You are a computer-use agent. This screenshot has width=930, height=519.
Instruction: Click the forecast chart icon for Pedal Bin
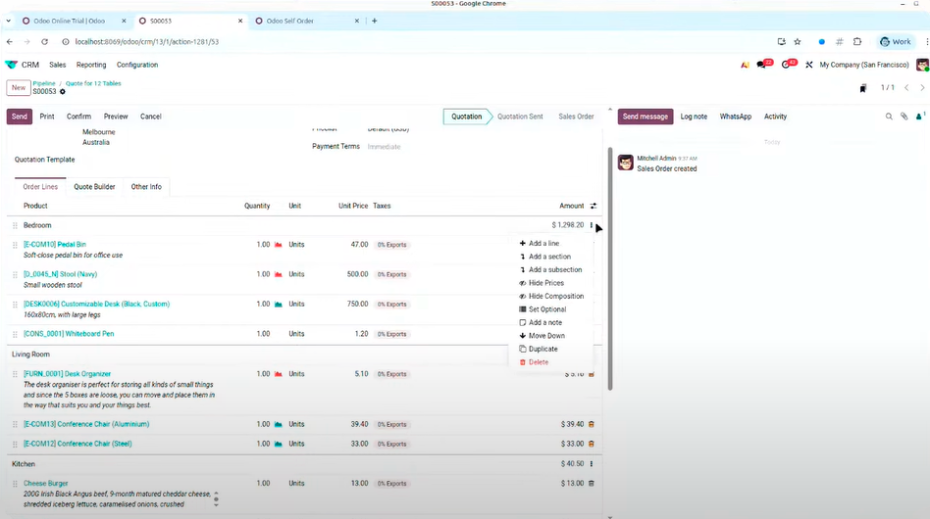click(x=278, y=245)
